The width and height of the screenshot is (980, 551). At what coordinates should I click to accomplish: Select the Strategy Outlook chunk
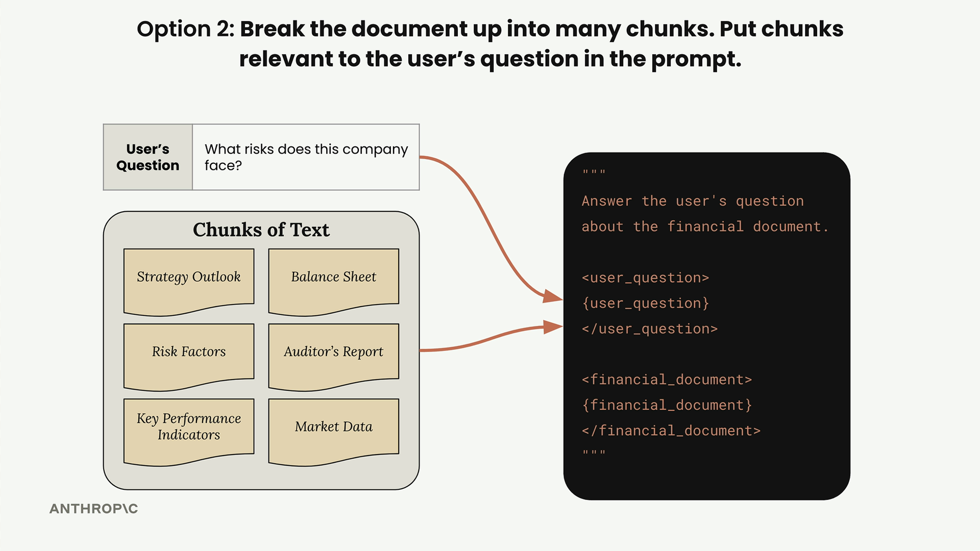pos(189,282)
